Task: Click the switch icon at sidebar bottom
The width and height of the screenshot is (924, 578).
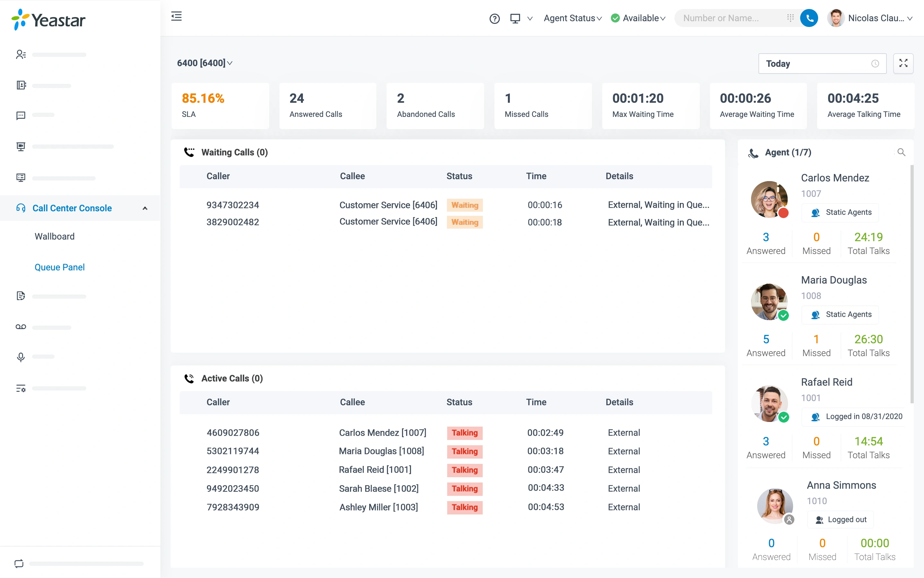Action: (19, 564)
